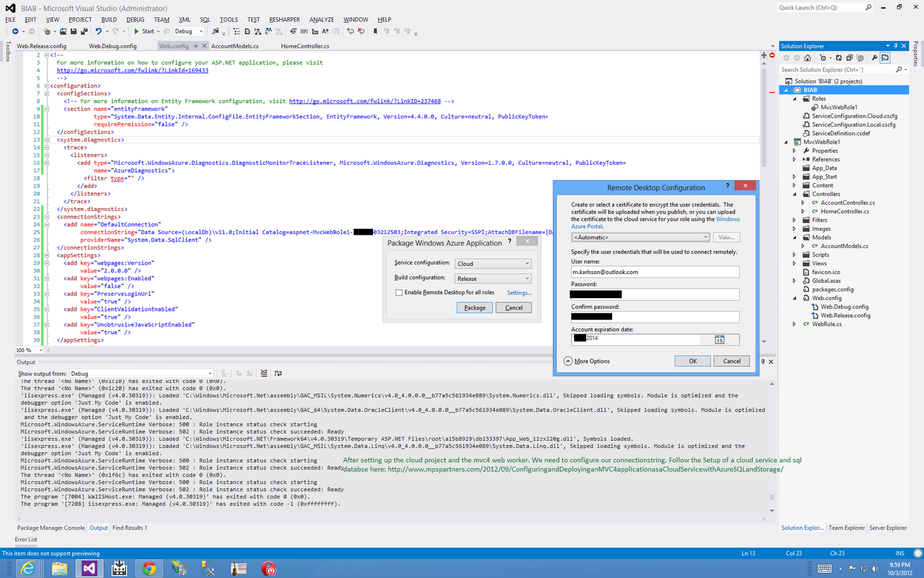This screenshot has width=924, height=578.
Task: Open the Remote Desktop Settings link
Action: pos(519,293)
